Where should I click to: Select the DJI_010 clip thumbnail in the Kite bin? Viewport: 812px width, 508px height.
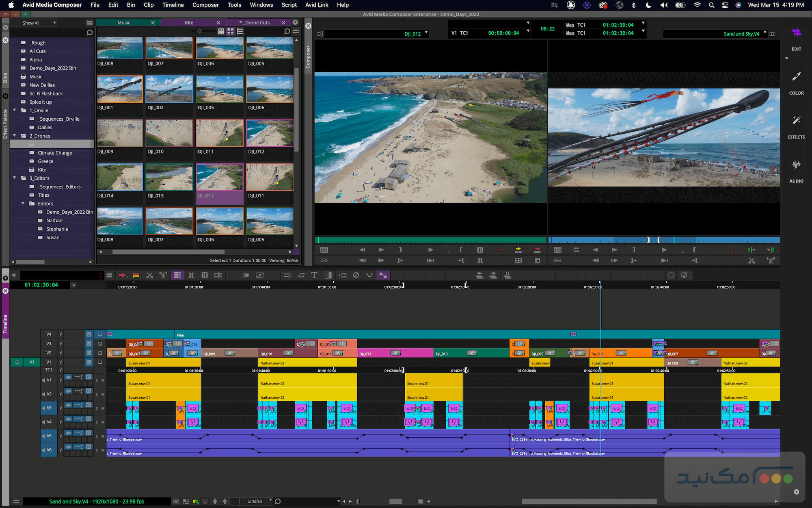[x=169, y=133]
